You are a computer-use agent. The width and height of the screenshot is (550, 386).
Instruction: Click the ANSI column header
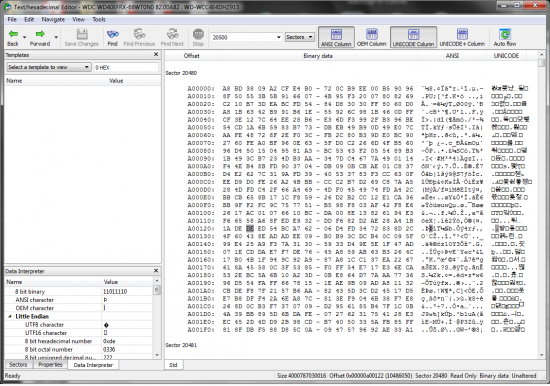(452, 56)
